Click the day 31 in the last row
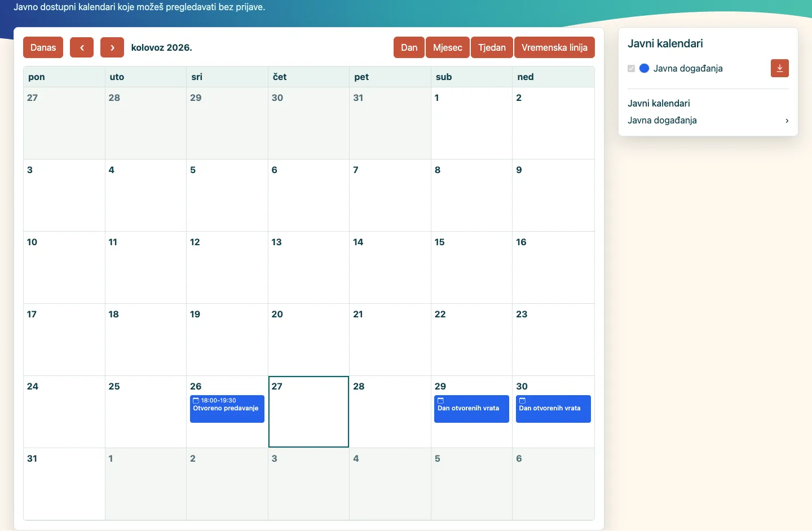The height and width of the screenshot is (531, 812). pos(32,458)
